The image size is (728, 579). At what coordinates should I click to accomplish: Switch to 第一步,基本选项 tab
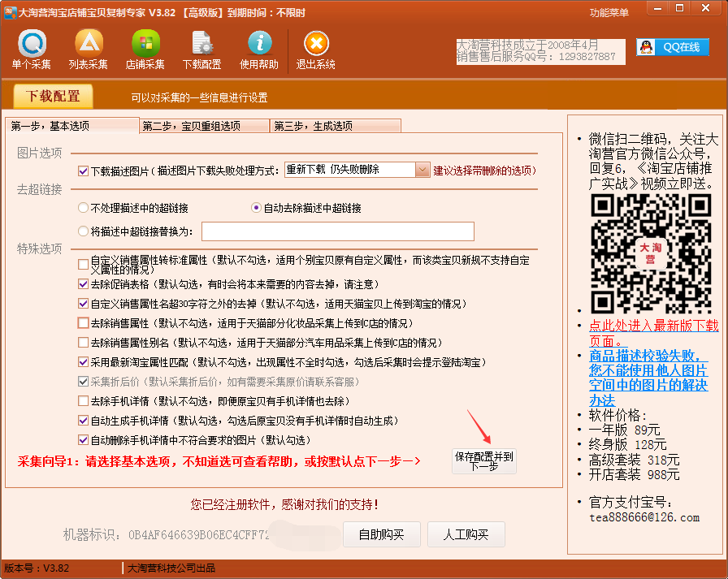[x=72, y=126]
